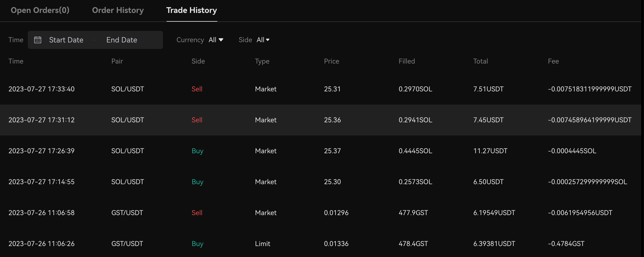Open the Side All dropdown

(263, 40)
